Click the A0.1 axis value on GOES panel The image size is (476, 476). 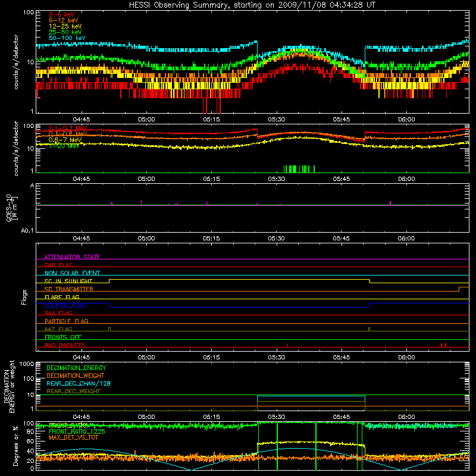point(27,231)
